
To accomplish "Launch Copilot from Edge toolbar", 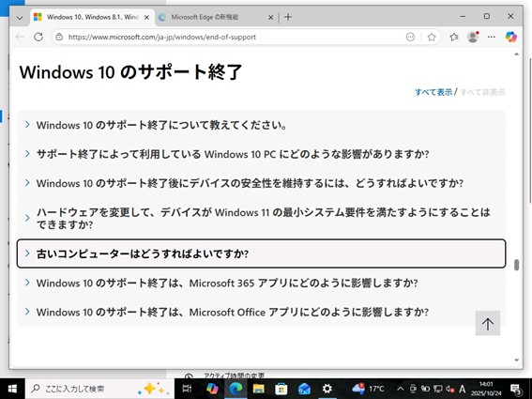I will (x=510, y=37).
